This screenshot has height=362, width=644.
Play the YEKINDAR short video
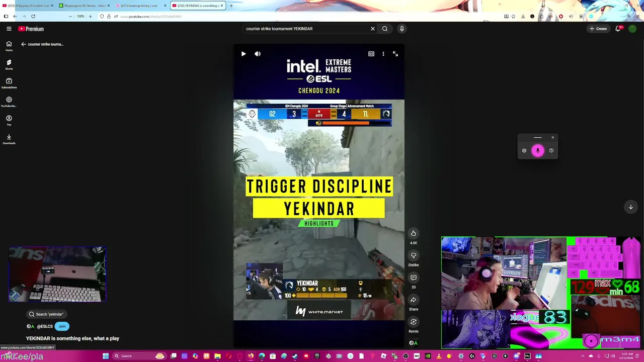tap(244, 54)
